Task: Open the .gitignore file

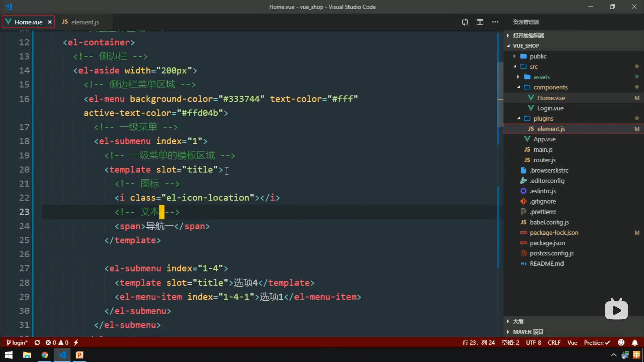Action: click(x=574, y=202)
